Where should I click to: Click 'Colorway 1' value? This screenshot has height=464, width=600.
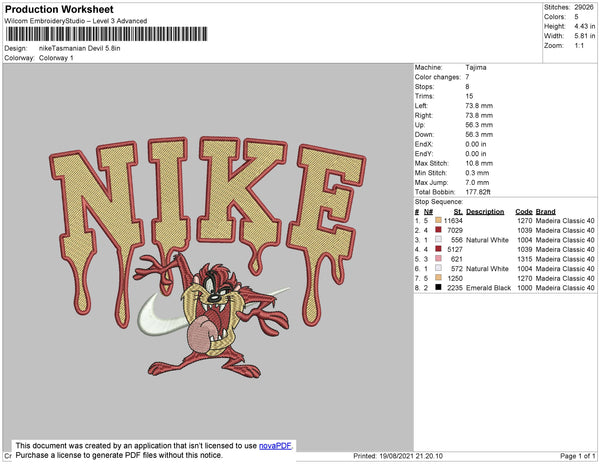(56, 58)
